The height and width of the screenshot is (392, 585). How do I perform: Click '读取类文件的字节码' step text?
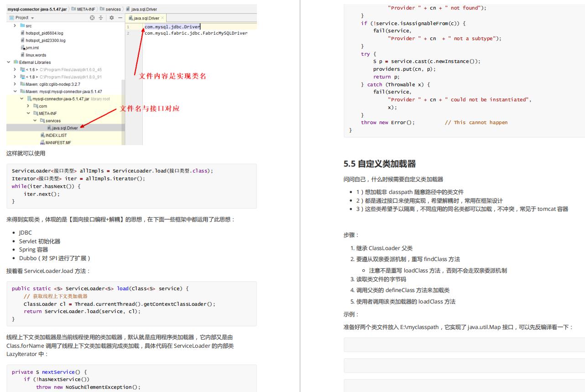[x=381, y=279]
